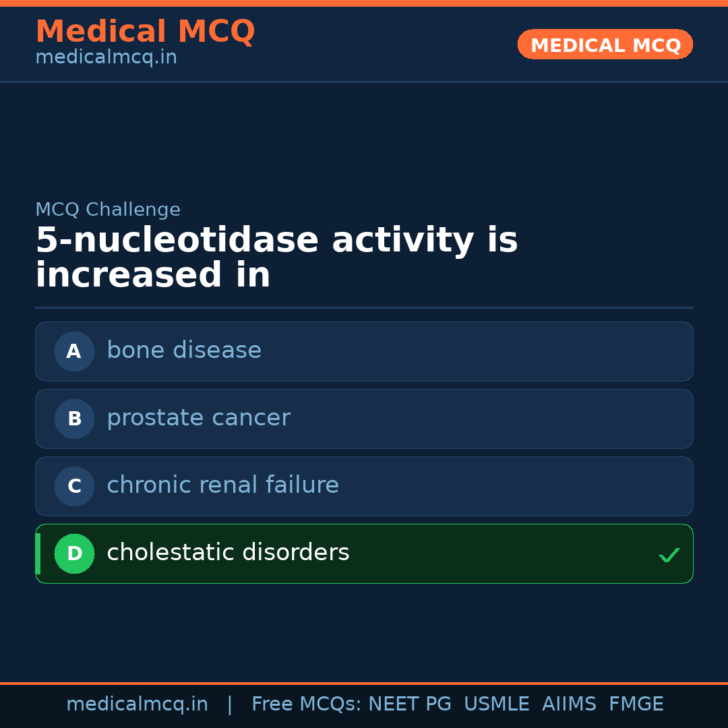Select the cholestatic disorders answer
This screenshot has height=728, width=728.
tap(228, 553)
